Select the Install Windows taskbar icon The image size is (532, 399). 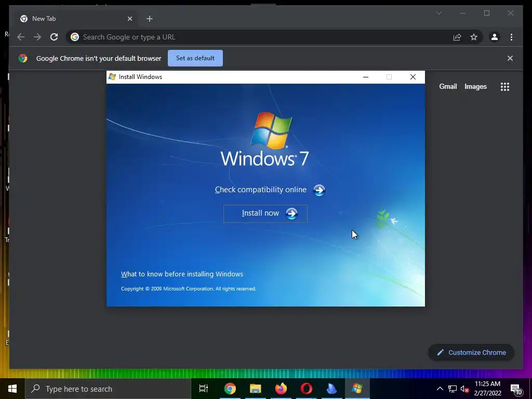click(x=357, y=389)
